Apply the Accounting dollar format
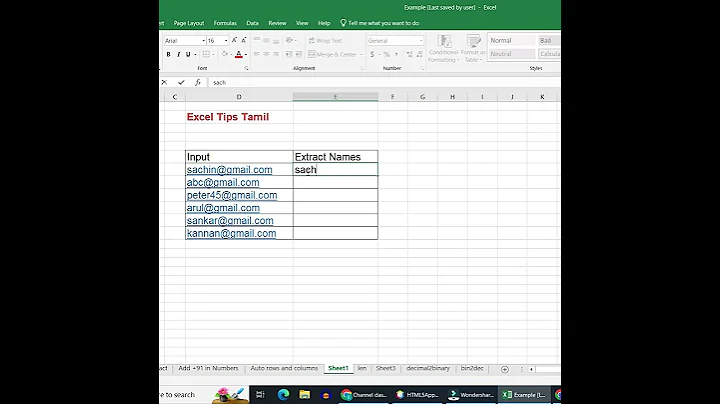 point(372,54)
